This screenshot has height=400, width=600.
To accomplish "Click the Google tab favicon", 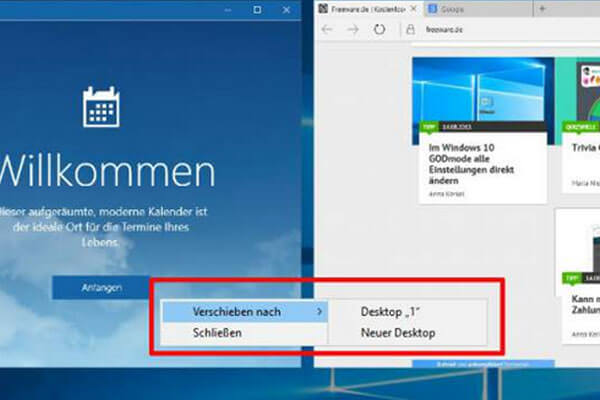I will coord(433,8).
